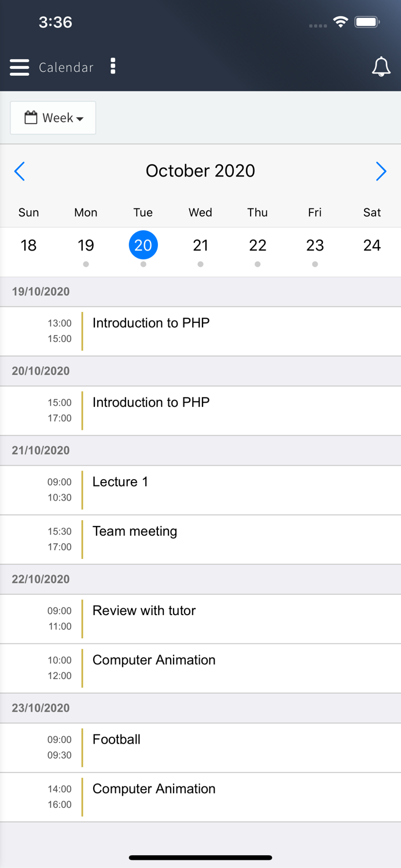Go to next week arrow
This screenshot has height=868, width=401.
[381, 171]
